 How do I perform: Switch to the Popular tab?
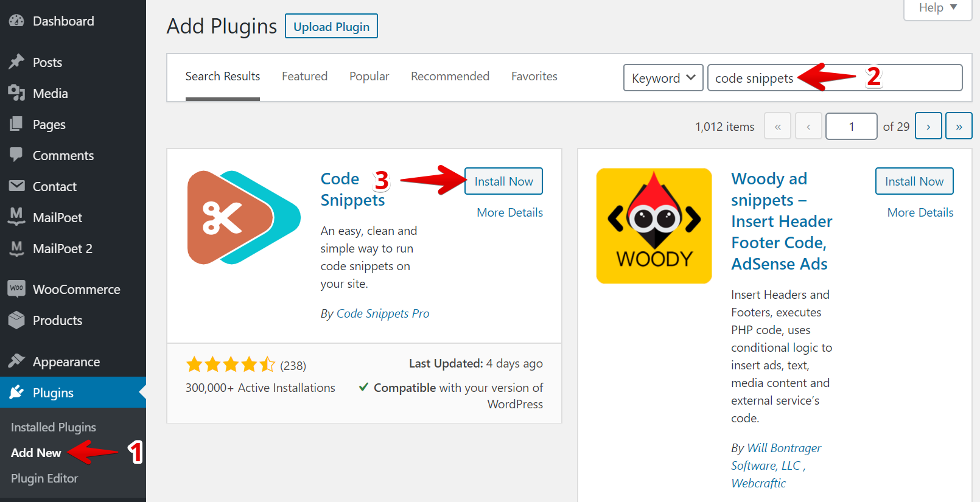(x=369, y=76)
